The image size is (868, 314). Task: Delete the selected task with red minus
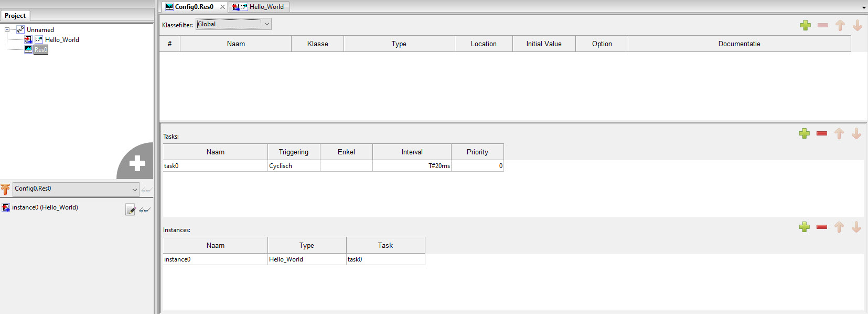coord(822,133)
